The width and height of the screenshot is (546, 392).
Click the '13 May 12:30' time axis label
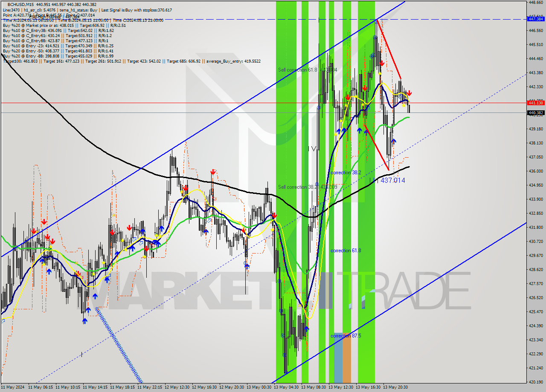341,387
